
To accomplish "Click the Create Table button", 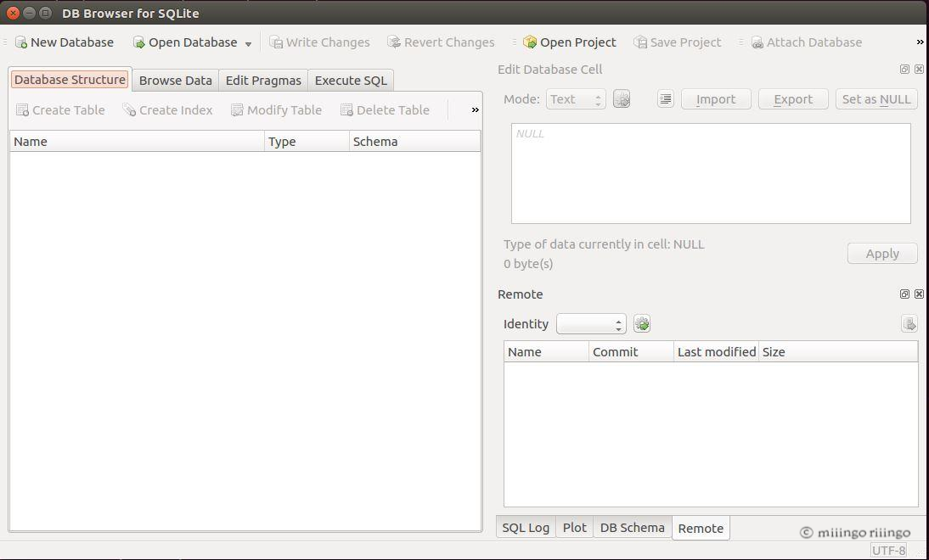I will pyautogui.click(x=60, y=110).
